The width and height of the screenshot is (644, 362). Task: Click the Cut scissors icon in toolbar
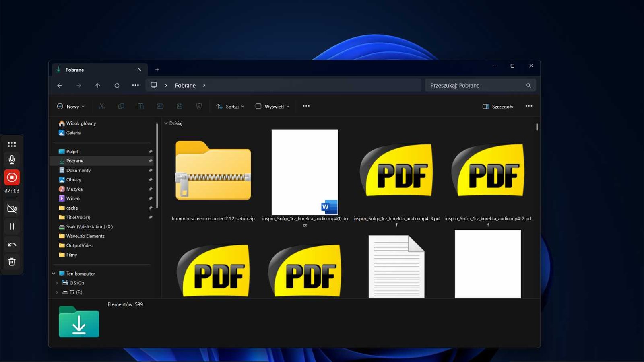[102, 106]
